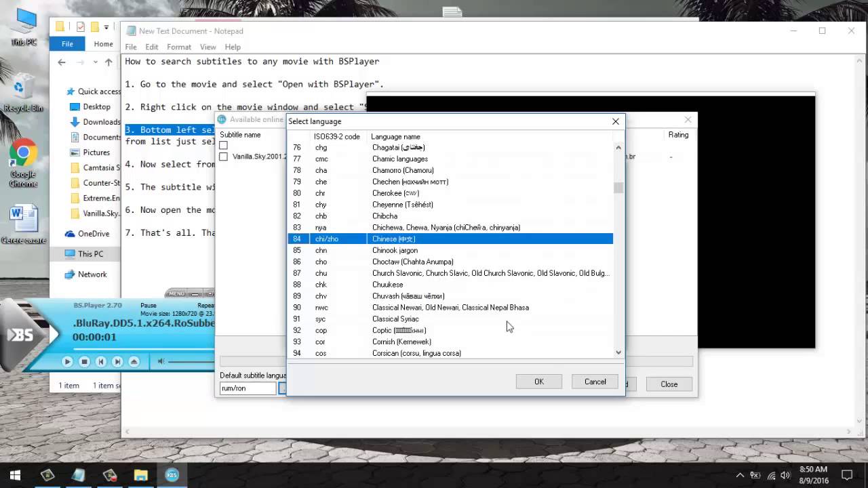Open the BS.Player MENU button

176,293
